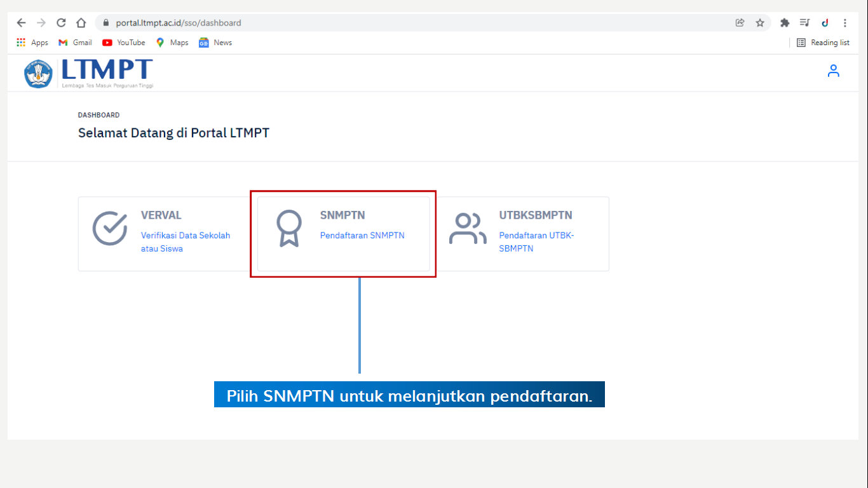Open Verifikasi Data Sekolah atau Siswa link
The height and width of the screenshot is (488, 868).
pos(186,242)
